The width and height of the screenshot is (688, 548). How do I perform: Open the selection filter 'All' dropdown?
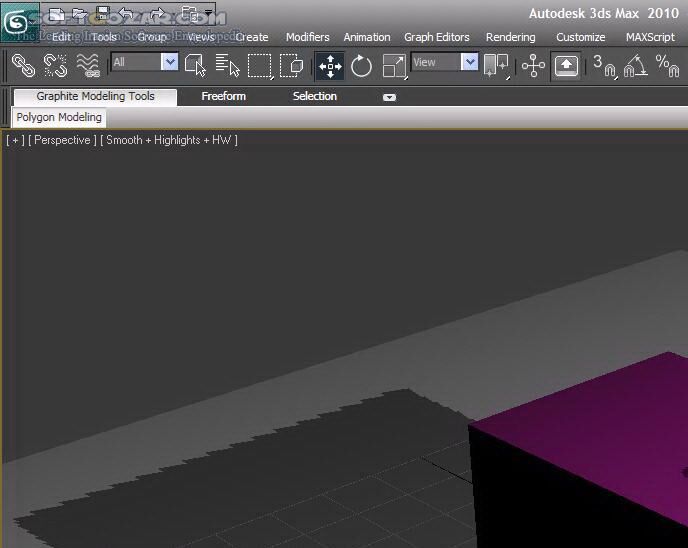[145, 62]
